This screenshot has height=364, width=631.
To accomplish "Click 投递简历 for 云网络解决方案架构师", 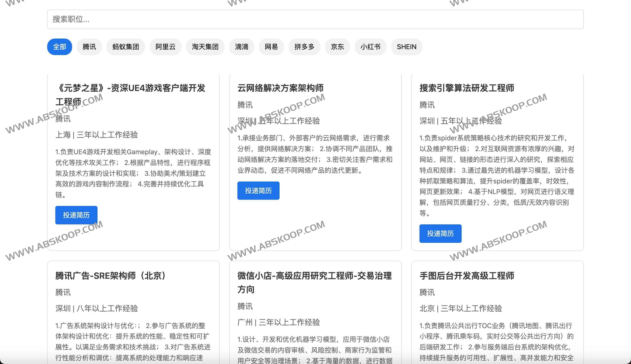I will click(x=258, y=191).
